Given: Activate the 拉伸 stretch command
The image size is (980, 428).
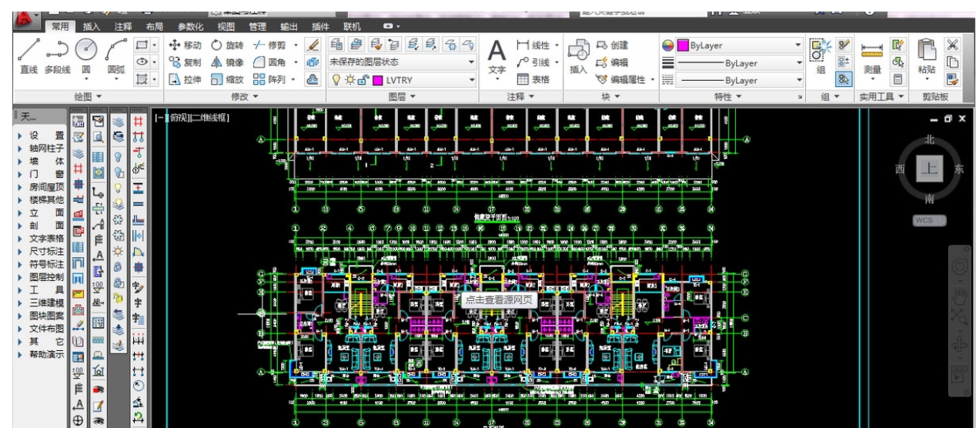Looking at the screenshot, I should [x=184, y=80].
